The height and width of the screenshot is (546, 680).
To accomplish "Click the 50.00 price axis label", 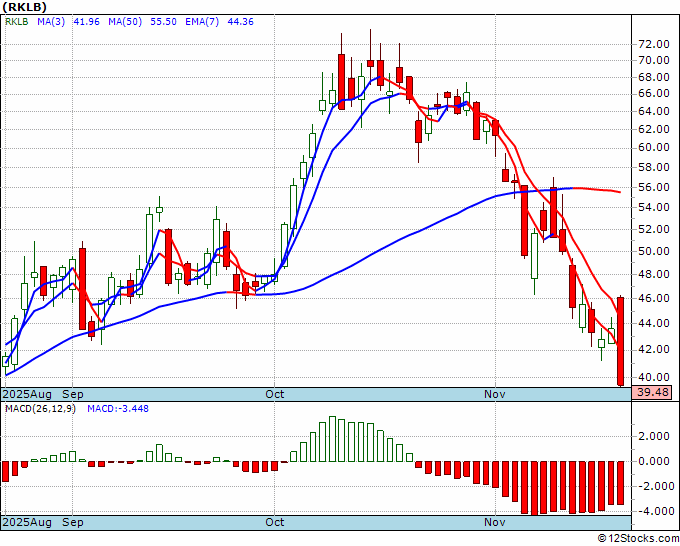I will [x=654, y=251].
